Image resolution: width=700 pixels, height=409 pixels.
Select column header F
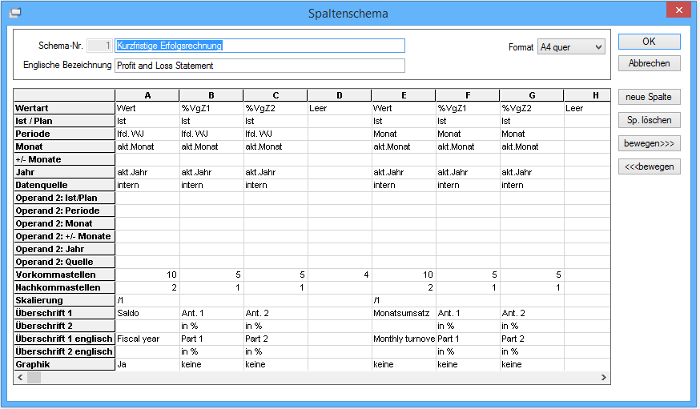[x=467, y=95]
